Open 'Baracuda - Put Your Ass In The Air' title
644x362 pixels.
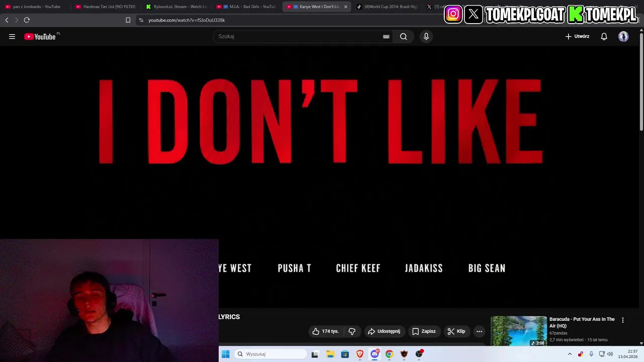[582, 322]
